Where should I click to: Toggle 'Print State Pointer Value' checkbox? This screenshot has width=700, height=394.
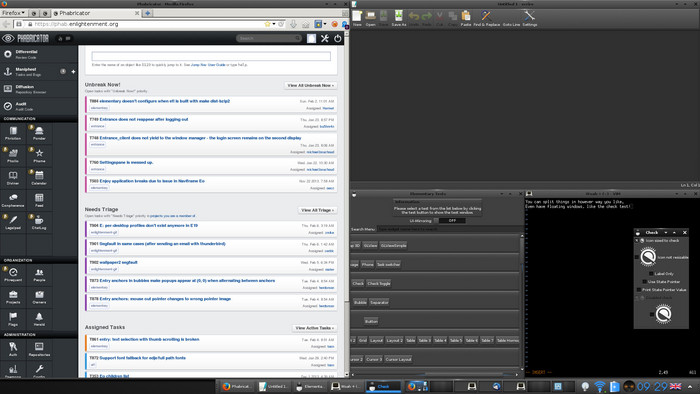pyautogui.click(x=639, y=290)
